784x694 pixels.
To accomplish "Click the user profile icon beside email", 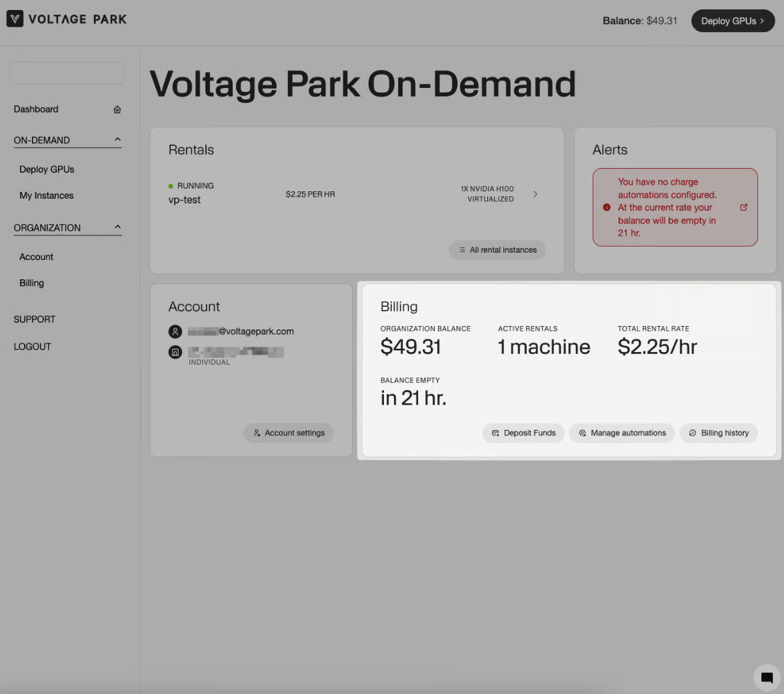I will click(175, 331).
